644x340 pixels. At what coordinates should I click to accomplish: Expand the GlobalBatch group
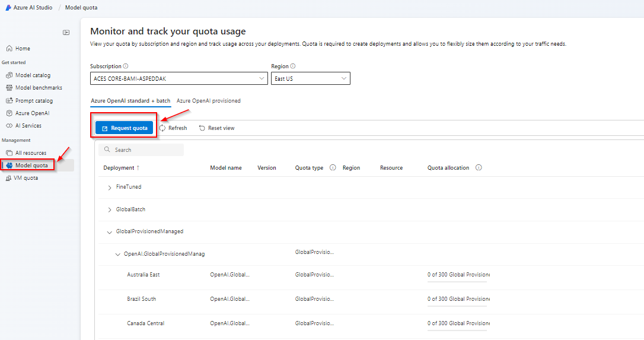click(x=110, y=209)
